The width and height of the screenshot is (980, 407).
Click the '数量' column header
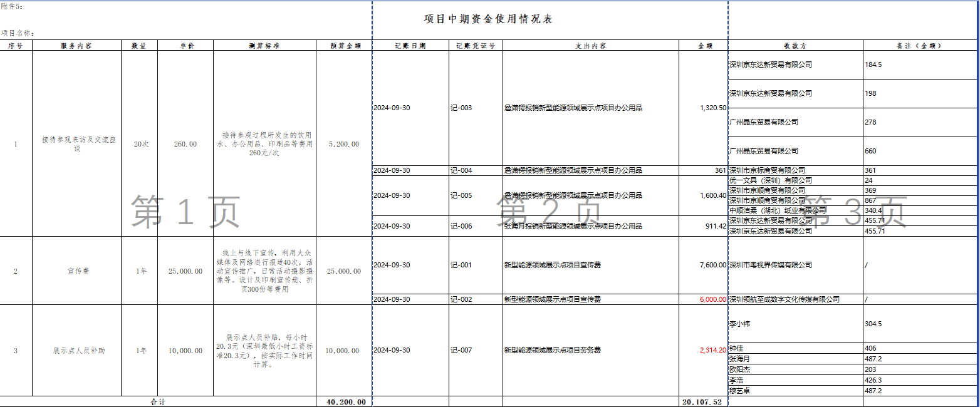(139, 46)
